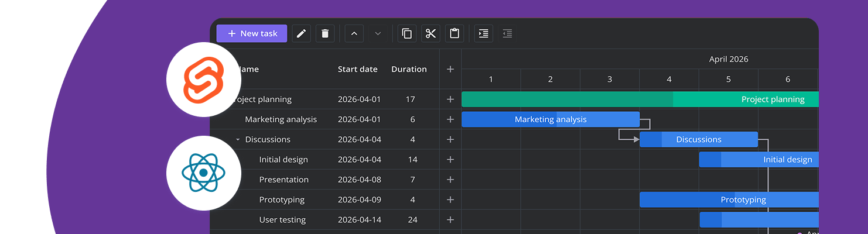868x234 pixels.
Task: Click the Discussions Gantt bar
Action: pos(699,139)
